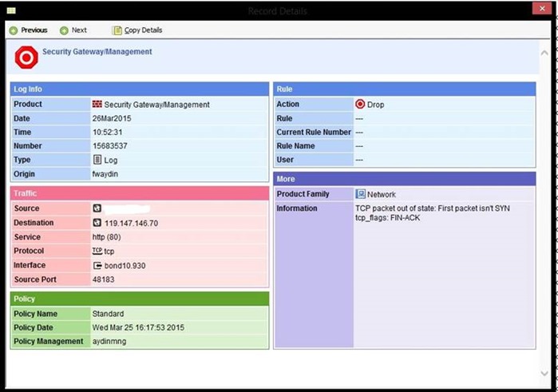Image resolution: width=558 pixels, height=392 pixels.
Task: Select the log number 15683537
Action: pyautogui.click(x=110, y=146)
